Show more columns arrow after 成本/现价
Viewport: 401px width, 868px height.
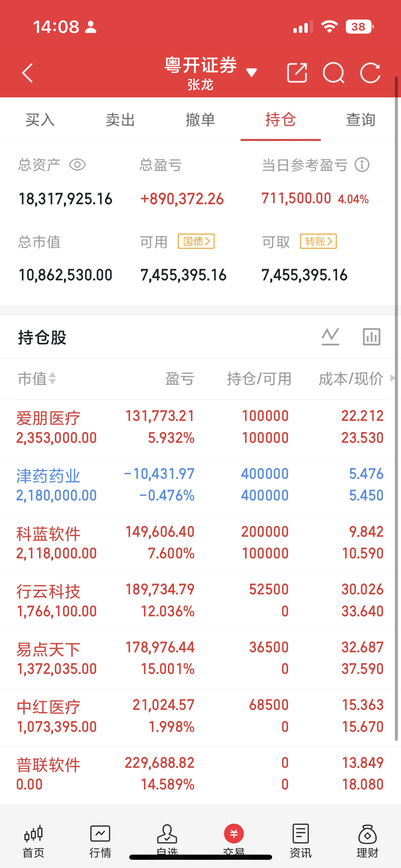coord(393,378)
